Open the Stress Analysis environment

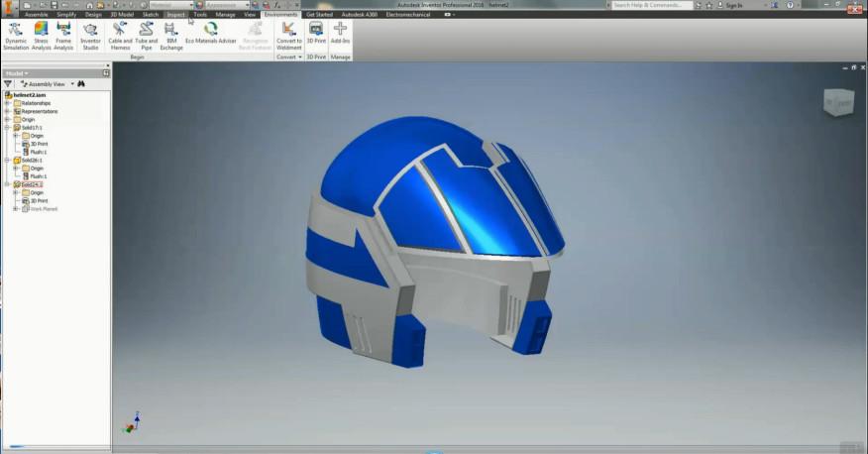click(x=41, y=36)
